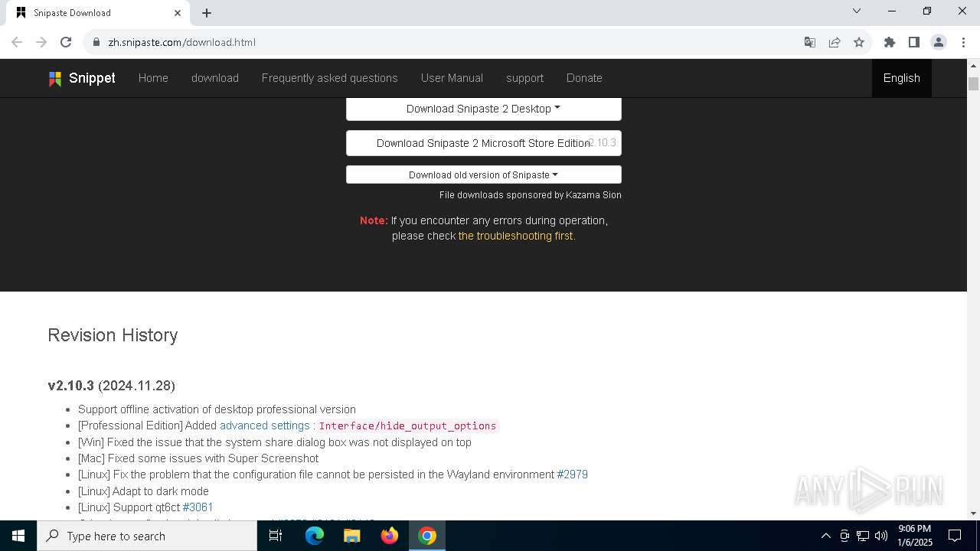The image size is (980, 551).
Task: Open the network tray icon
Action: 863,536
